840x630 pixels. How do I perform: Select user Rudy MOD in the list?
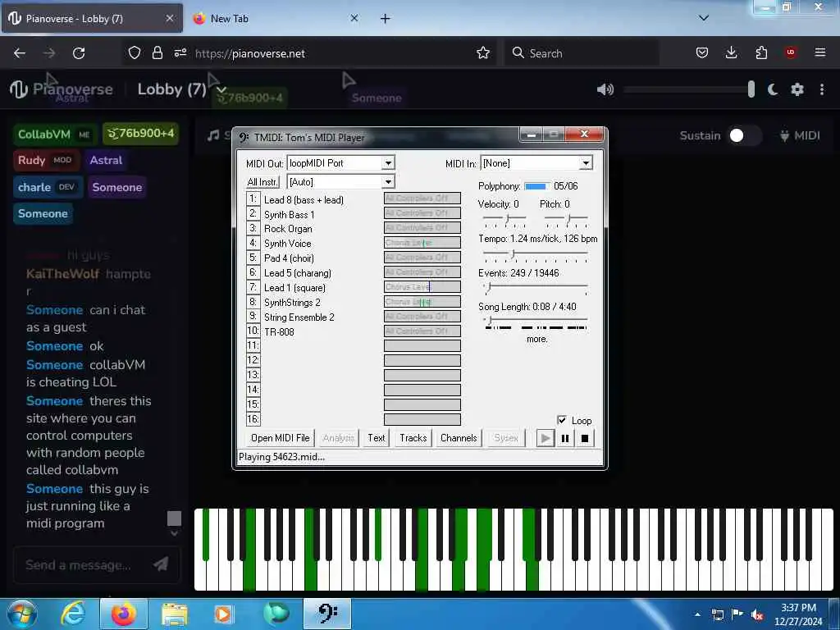(47, 160)
